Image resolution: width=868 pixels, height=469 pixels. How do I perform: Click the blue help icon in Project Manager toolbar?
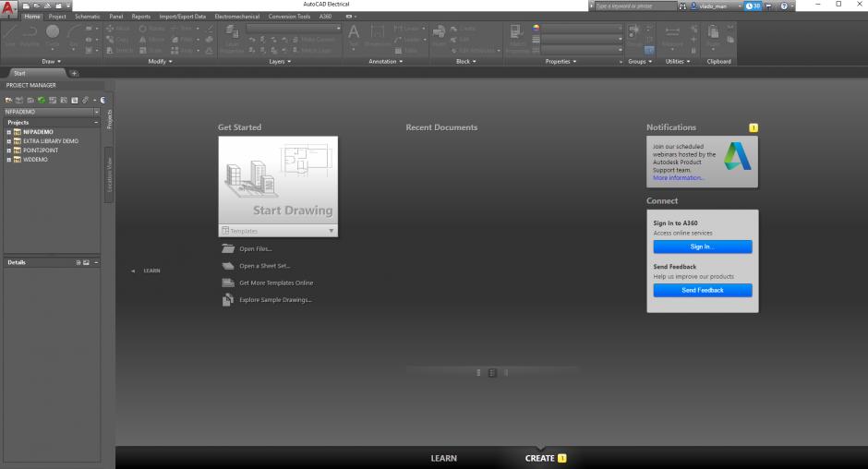tap(103, 101)
